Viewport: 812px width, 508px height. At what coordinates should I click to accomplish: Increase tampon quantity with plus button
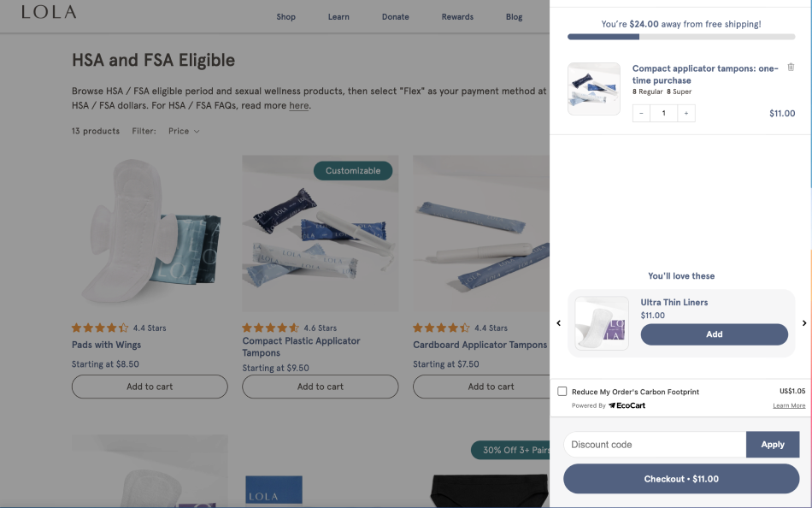[x=686, y=113]
